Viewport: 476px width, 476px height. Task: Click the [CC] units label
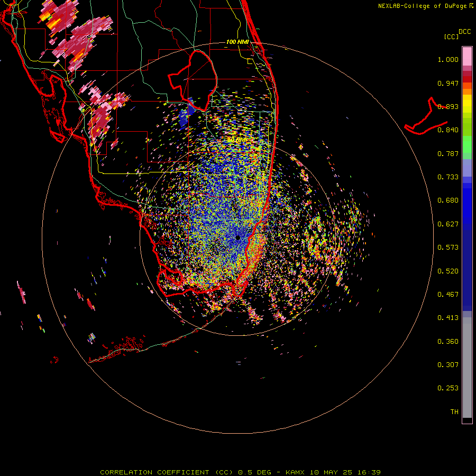click(x=451, y=36)
